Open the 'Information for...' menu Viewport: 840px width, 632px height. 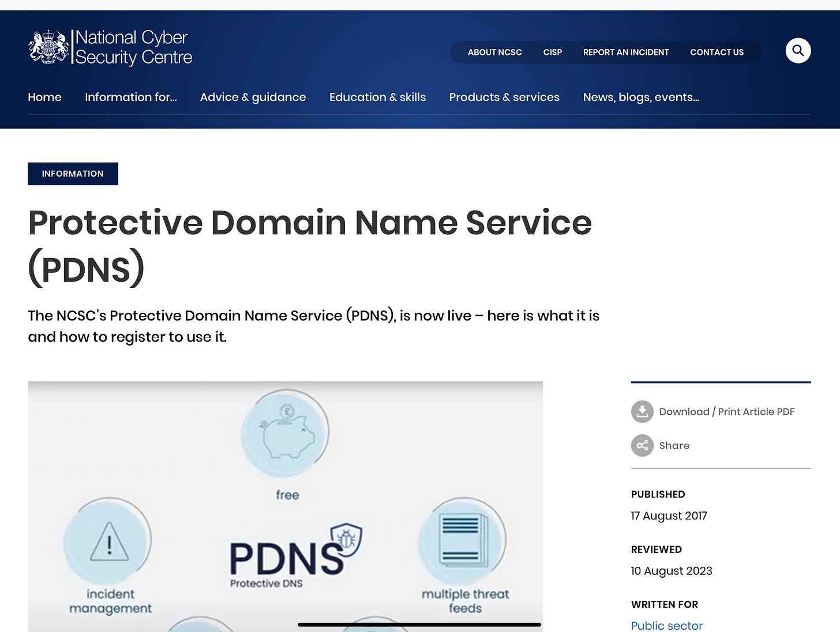coord(131,97)
